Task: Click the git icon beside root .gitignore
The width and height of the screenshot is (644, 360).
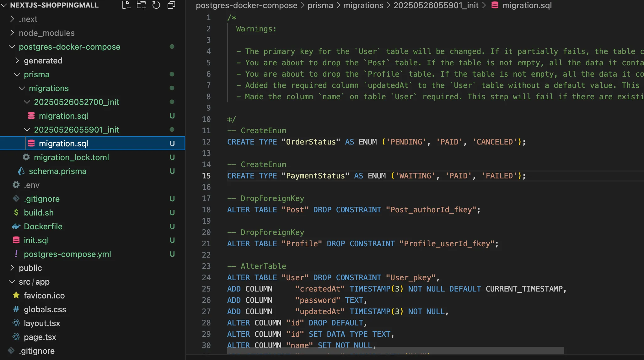Action: pos(11,351)
